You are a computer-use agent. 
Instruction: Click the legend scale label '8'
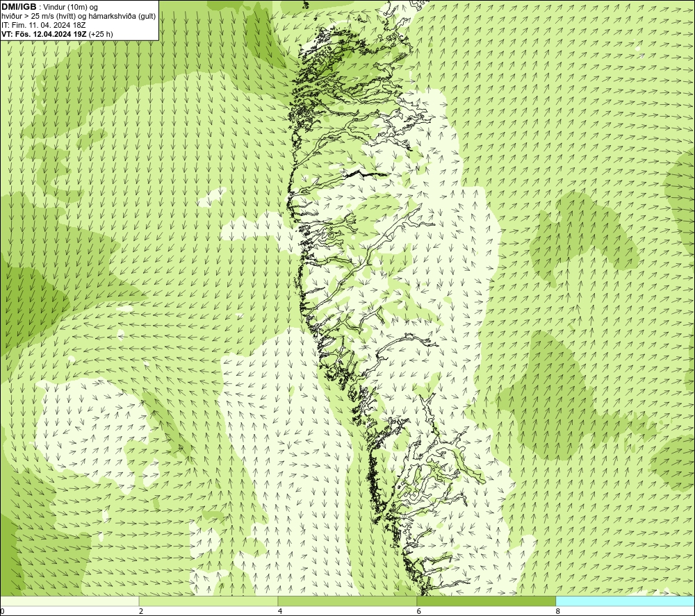[557, 611]
